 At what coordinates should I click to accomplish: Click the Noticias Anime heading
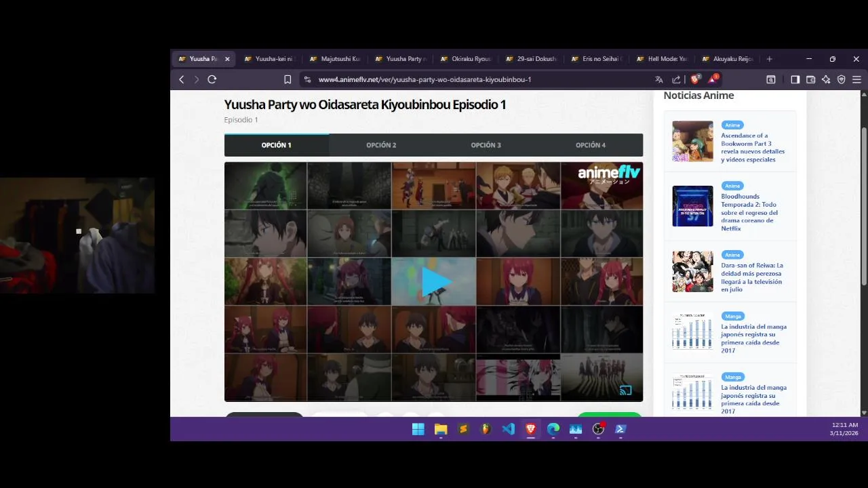[x=698, y=96]
